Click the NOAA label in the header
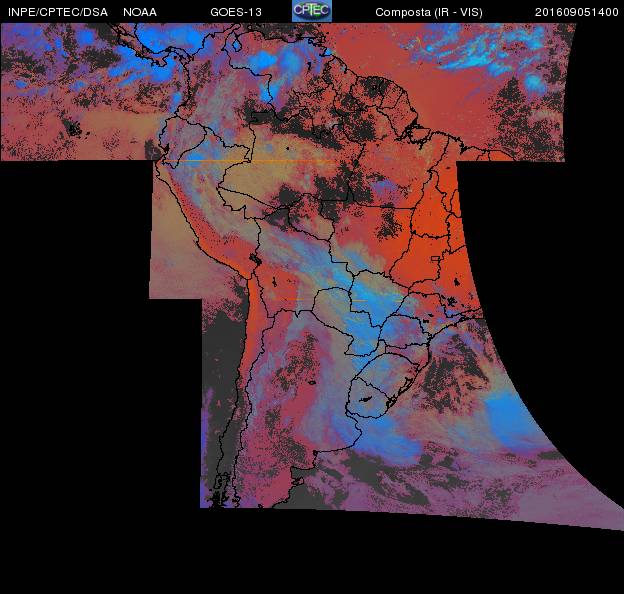624x594 pixels. pyautogui.click(x=140, y=12)
